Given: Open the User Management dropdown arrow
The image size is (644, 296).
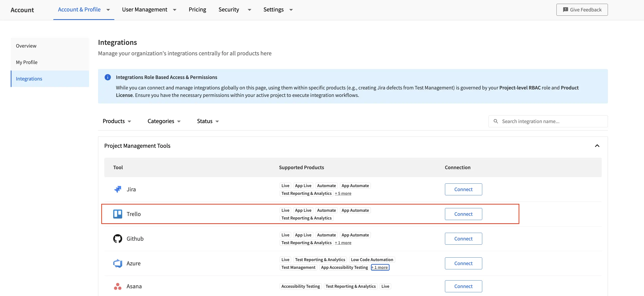Looking at the screenshot, I should click(x=174, y=10).
